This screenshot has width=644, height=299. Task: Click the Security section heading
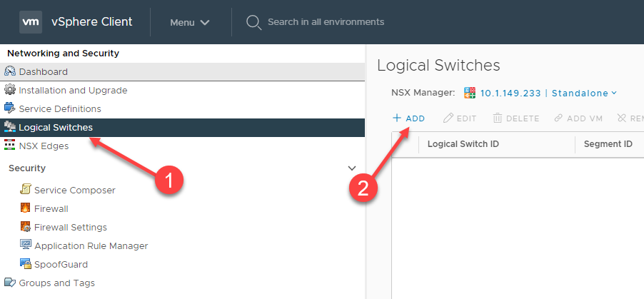27,168
